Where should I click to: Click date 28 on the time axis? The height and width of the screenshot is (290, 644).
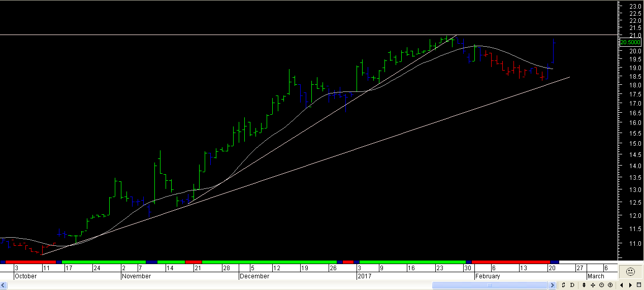(227, 268)
